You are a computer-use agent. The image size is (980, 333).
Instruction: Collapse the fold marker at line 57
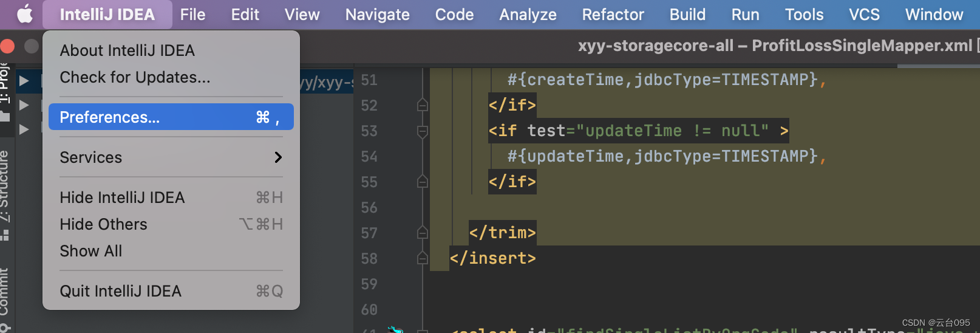[423, 233]
